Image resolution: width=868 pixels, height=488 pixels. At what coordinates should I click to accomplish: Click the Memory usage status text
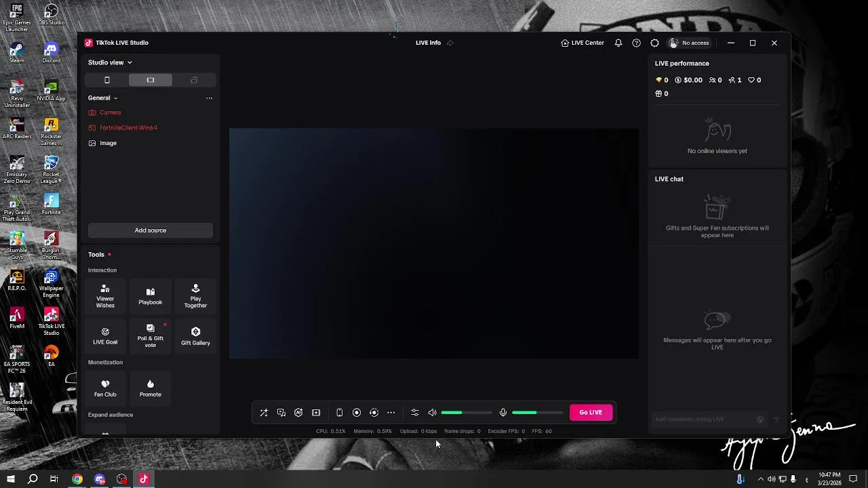[372, 431]
